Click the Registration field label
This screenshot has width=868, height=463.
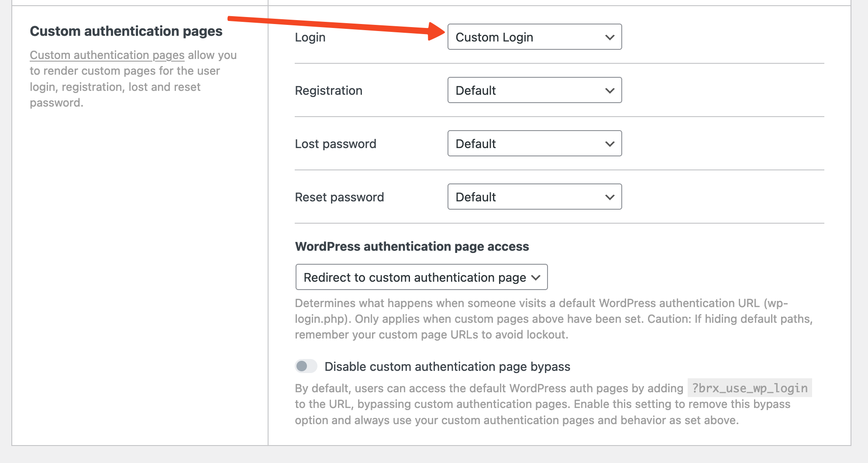[328, 91]
